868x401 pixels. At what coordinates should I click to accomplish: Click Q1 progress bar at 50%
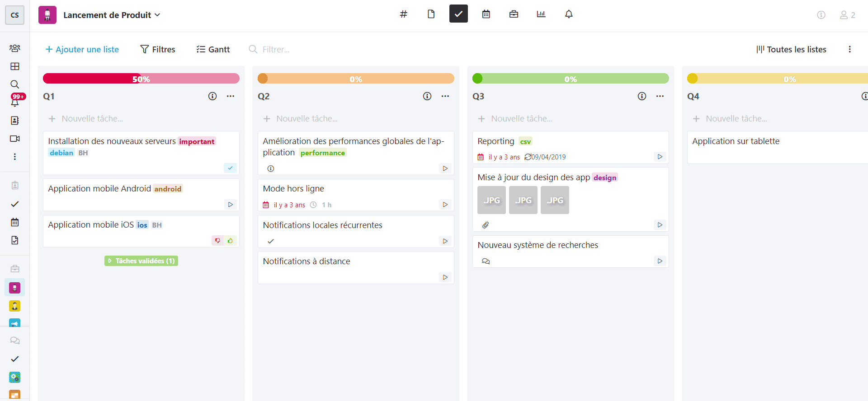141,79
